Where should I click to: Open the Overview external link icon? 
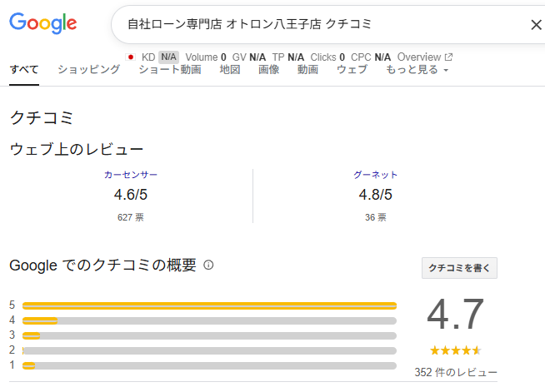(x=448, y=57)
